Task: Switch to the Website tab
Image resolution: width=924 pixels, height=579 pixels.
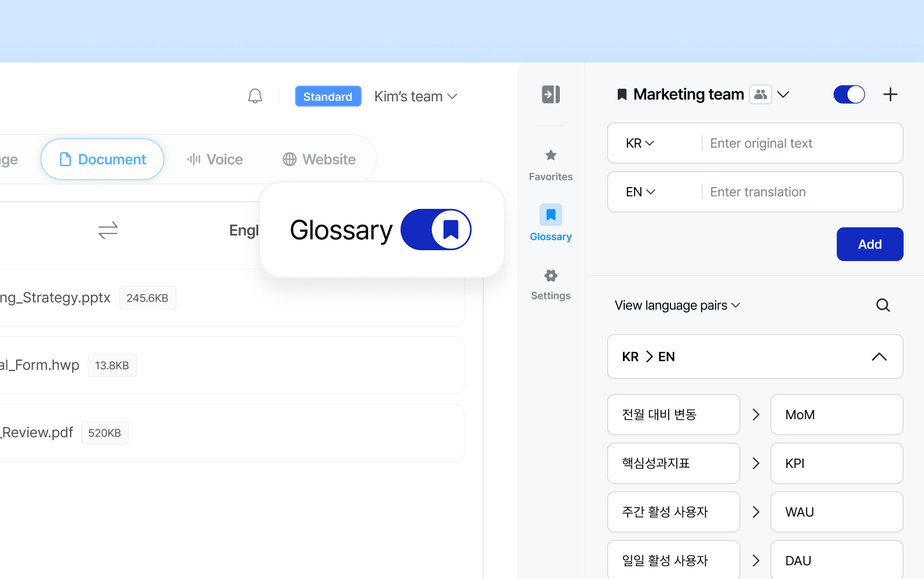Action: [319, 159]
